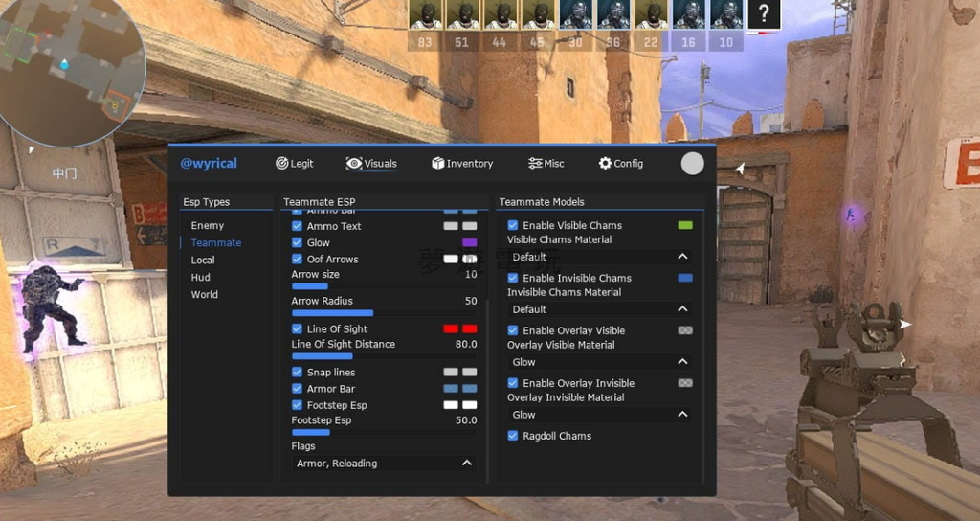Switch to the Visuals tab

[x=371, y=163]
